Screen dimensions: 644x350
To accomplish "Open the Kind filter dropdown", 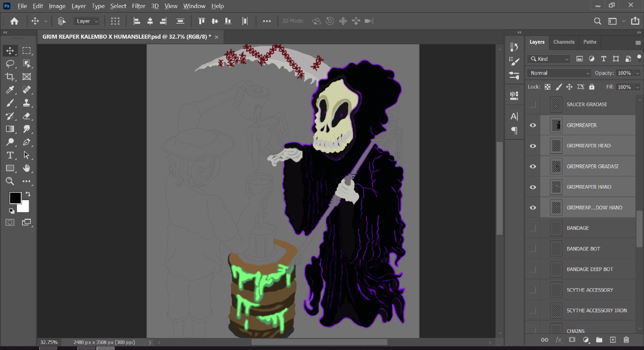I will (x=549, y=59).
